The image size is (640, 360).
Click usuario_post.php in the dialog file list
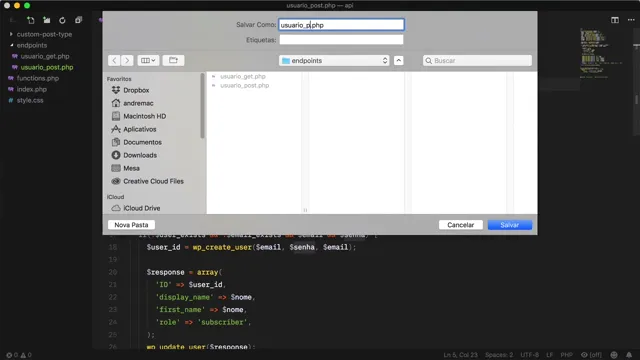point(244,85)
